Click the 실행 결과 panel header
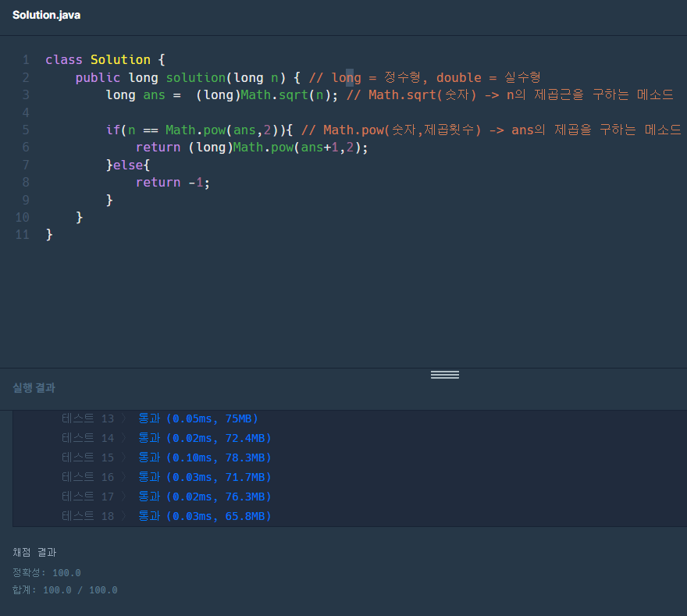 [x=34, y=388]
